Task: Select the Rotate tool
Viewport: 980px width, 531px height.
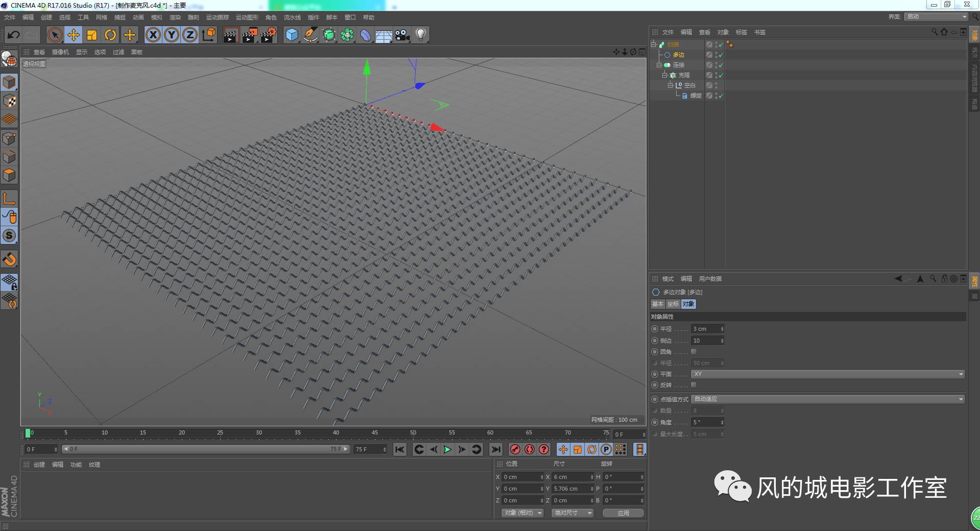Action: (110, 35)
